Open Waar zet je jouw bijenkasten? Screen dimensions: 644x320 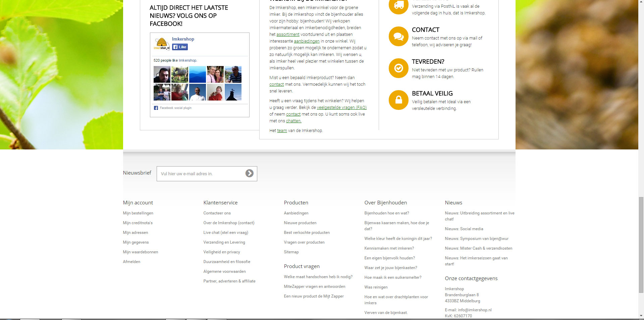point(391,268)
